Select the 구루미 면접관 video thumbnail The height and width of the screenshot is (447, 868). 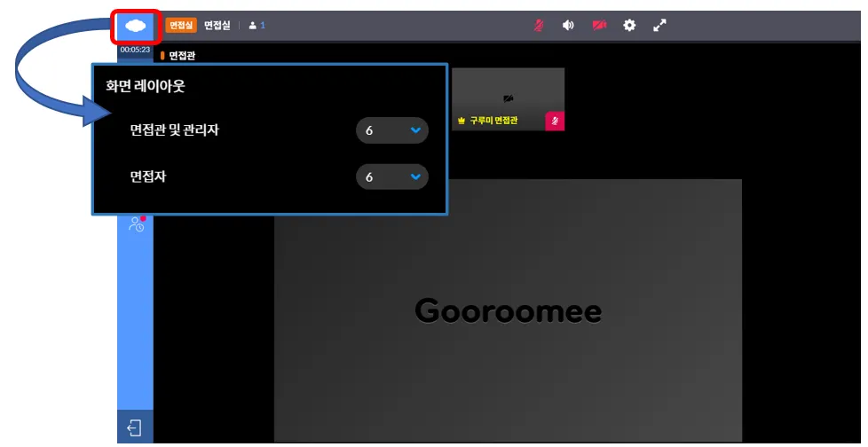(509, 99)
